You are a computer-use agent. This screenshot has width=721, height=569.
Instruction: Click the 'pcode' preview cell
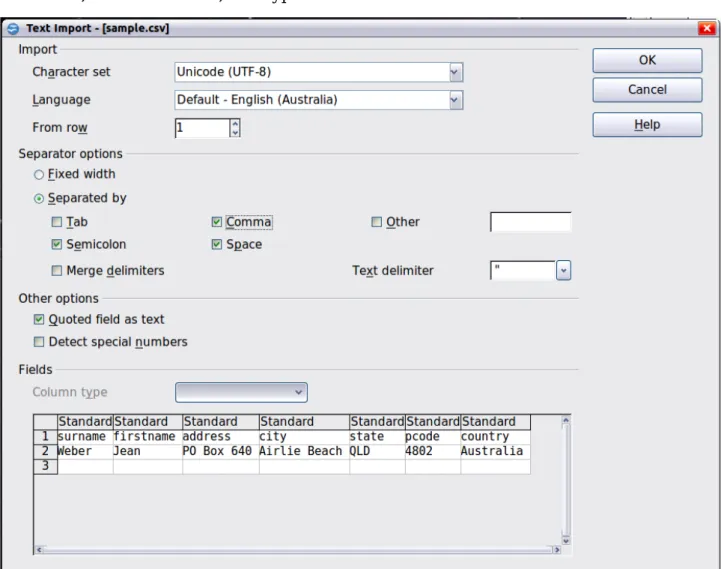click(x=433, y=437)
